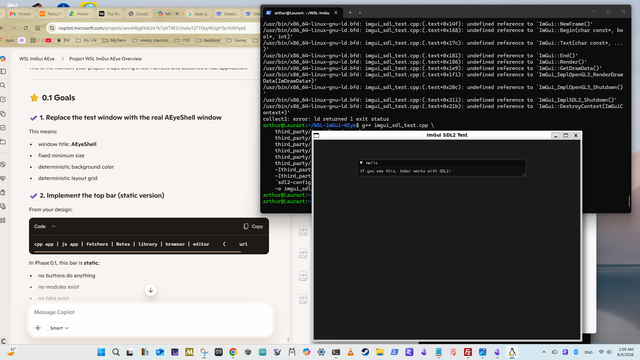
Task: Open File Explorer from the taskbar
Action: pos(380,352)
